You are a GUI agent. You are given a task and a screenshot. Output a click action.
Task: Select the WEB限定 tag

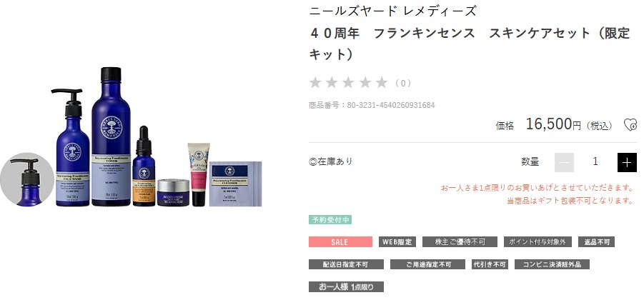pyautogui.click(x=397, y=242)
